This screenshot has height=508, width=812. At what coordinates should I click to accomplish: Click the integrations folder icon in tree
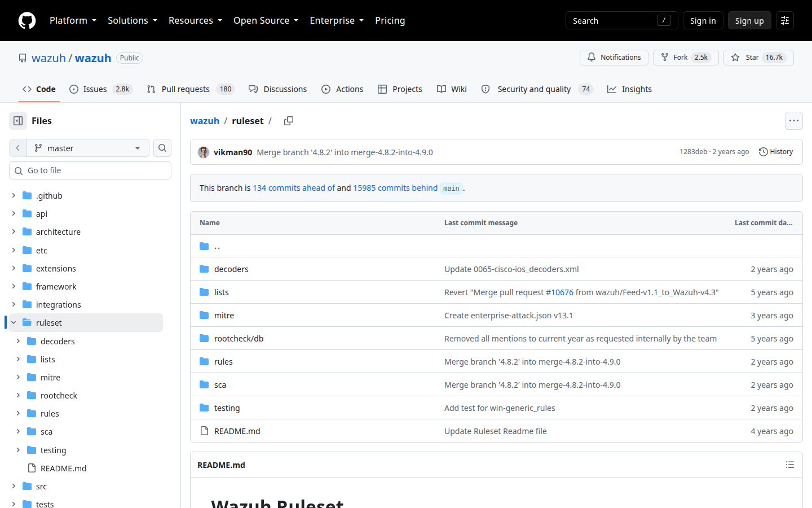coord(27,305)
